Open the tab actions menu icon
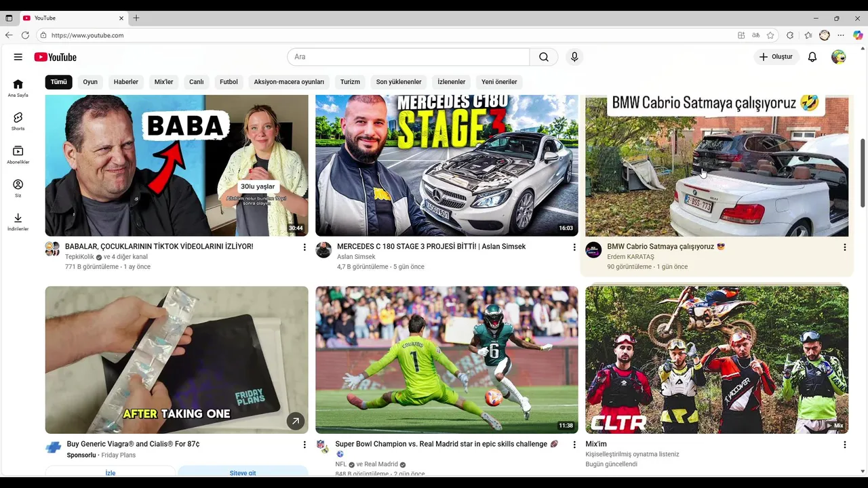This screenshot has width=868, height=488. tap(9, 18)
